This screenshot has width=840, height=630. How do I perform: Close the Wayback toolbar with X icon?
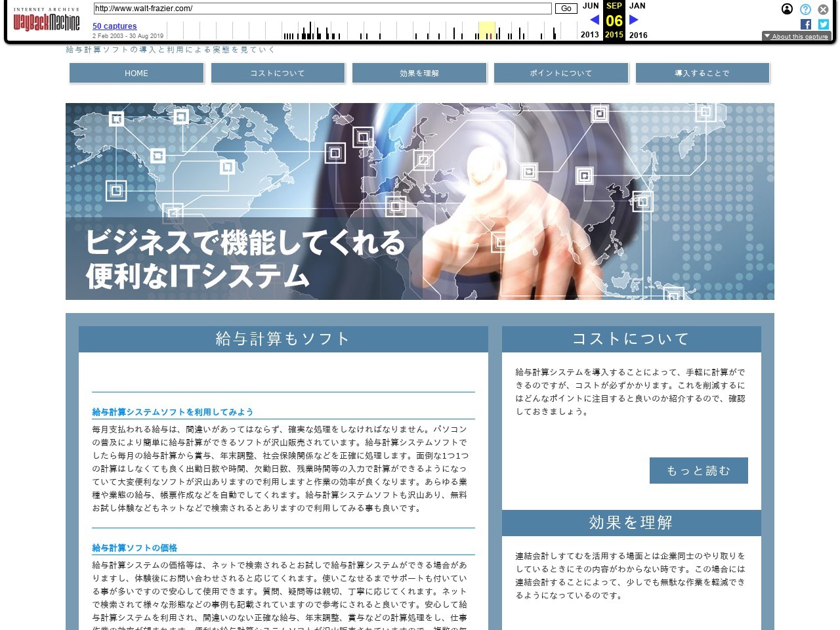point(823,9)
